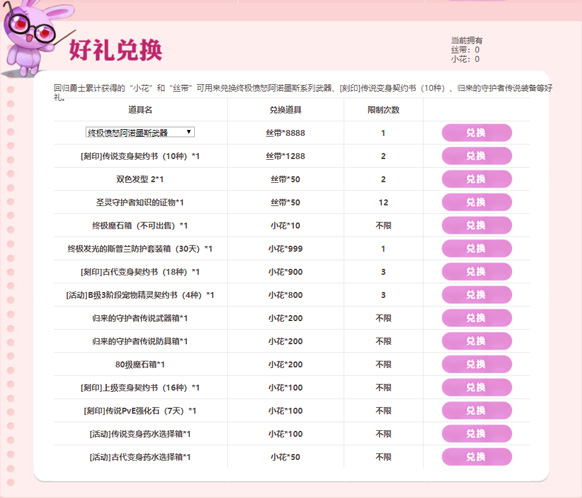Click 兑换 for B级3阶段宠物精灵契约书
582x498 pixels.
pyautogui.click(x=477, y=295)
